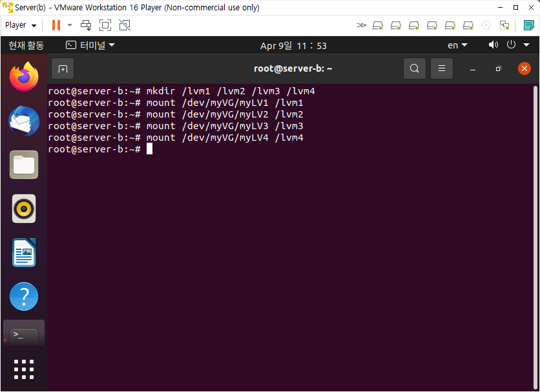Launch Thunderbird mail from the dock
Image resolution: width=540 pixels, height=392 pixels.
pyautogui.click(x=24, y=121)
